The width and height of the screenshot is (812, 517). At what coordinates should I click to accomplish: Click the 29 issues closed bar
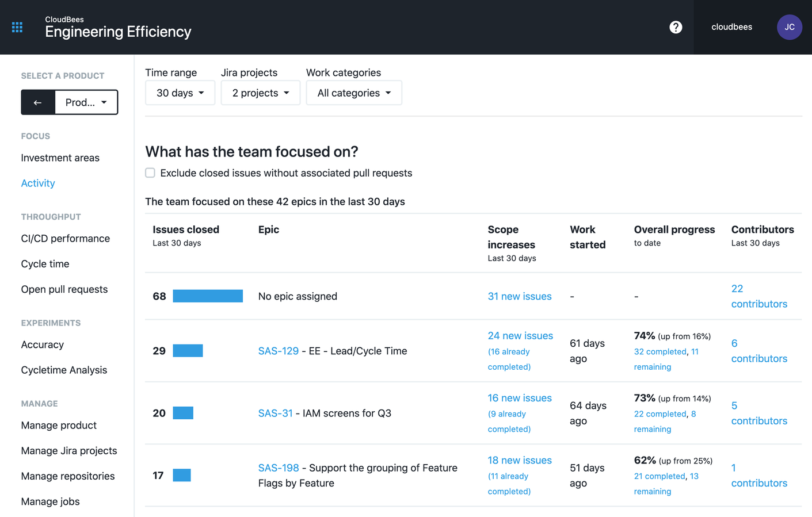tap(188, 351)
